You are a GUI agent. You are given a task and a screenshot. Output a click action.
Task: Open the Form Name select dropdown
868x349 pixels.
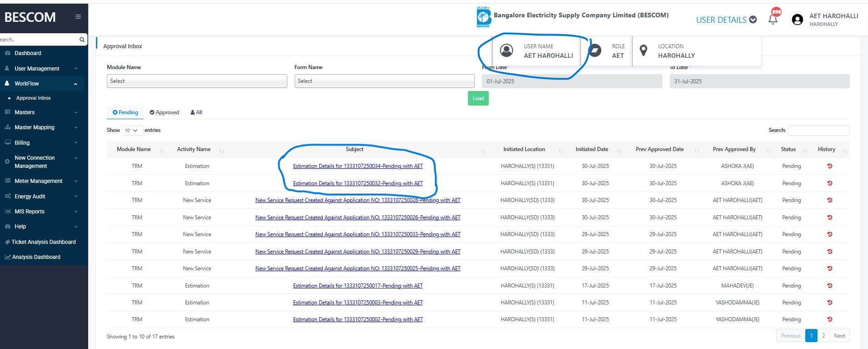[x=384, y=81]
